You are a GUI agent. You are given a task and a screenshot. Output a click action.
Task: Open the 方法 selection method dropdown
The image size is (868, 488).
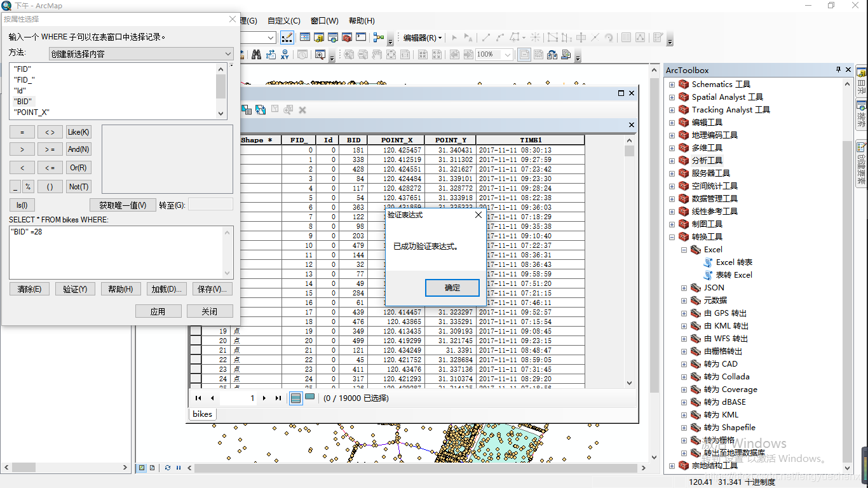point(141,54)
